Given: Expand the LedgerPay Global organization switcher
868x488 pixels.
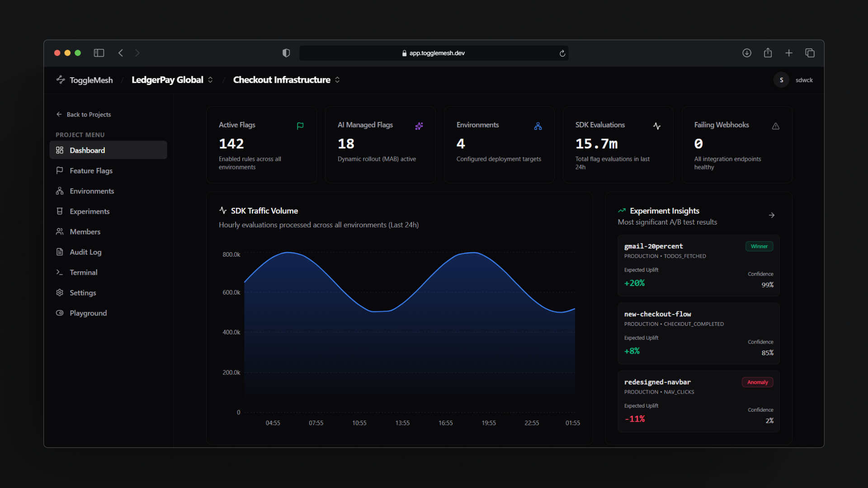Looking at the screenshot, I should tap(172, 80).
